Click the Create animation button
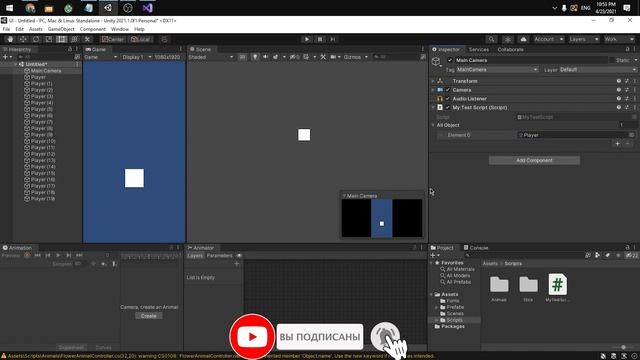The height and width of the screenshot is (360, 640). coord(149,316)
